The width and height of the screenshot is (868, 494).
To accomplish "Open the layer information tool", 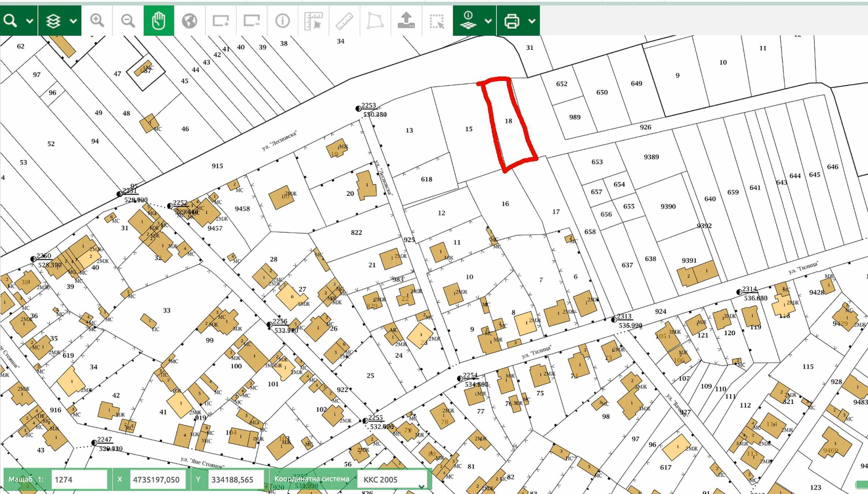I will pos(468,20).
